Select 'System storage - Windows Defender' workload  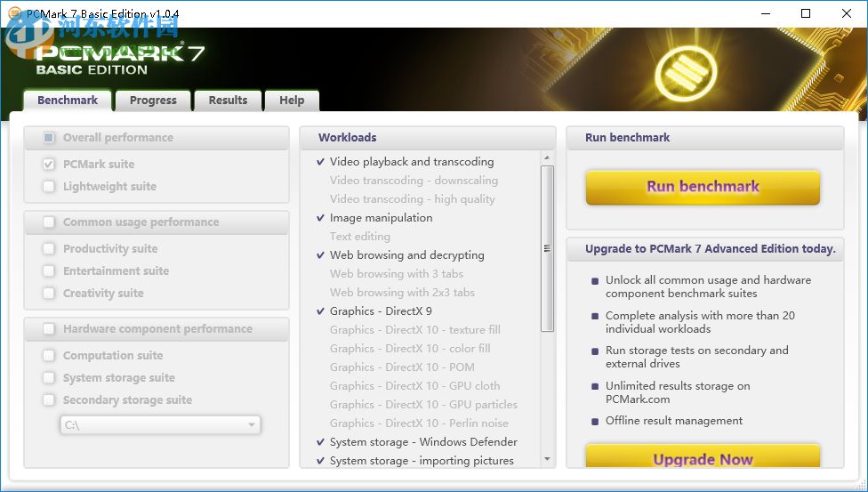pyautogui.click(x=423, y=442)
